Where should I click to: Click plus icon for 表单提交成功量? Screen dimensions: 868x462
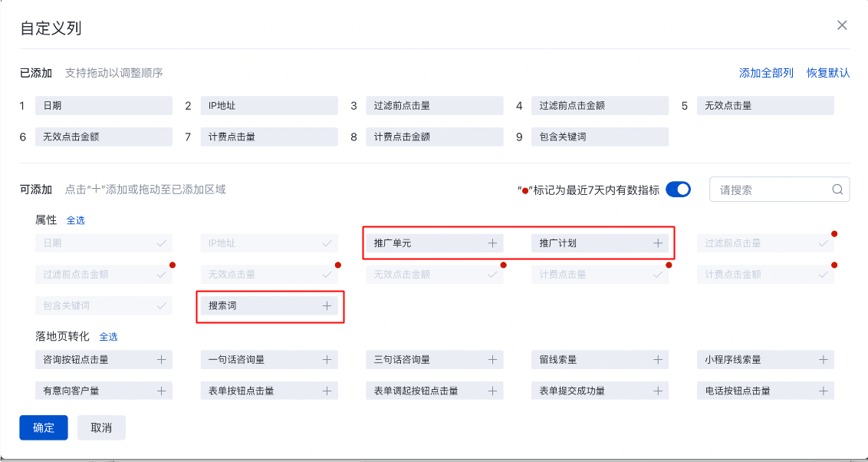tap(658, 391)
